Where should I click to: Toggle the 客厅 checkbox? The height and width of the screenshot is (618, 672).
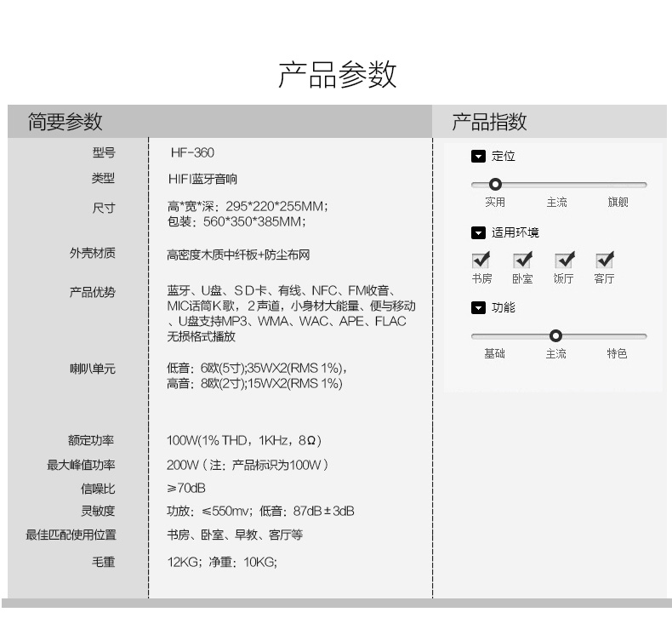click(x=605, y=260)
